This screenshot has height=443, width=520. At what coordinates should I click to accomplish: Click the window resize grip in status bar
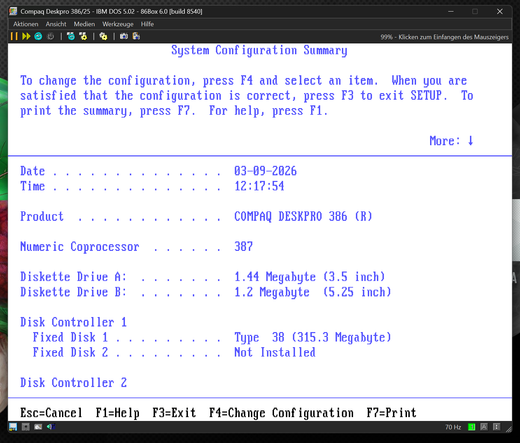tap(509, 429)
